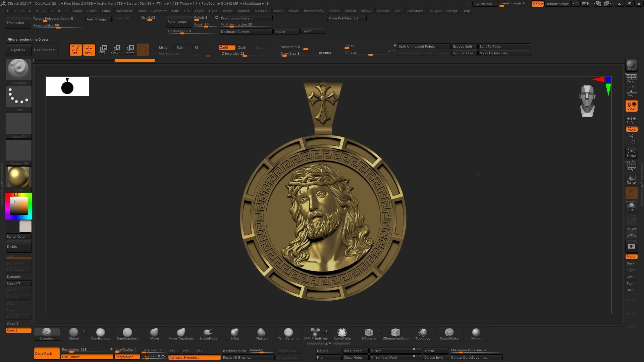Select the Topology brush
The width and height of the screenshot is (644, 362).
click(x=423, y=334)
